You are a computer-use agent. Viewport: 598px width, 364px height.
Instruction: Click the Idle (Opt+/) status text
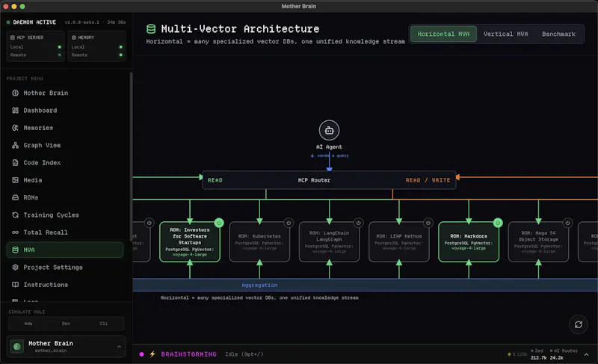pyautogui.click(x=244, y=354)
